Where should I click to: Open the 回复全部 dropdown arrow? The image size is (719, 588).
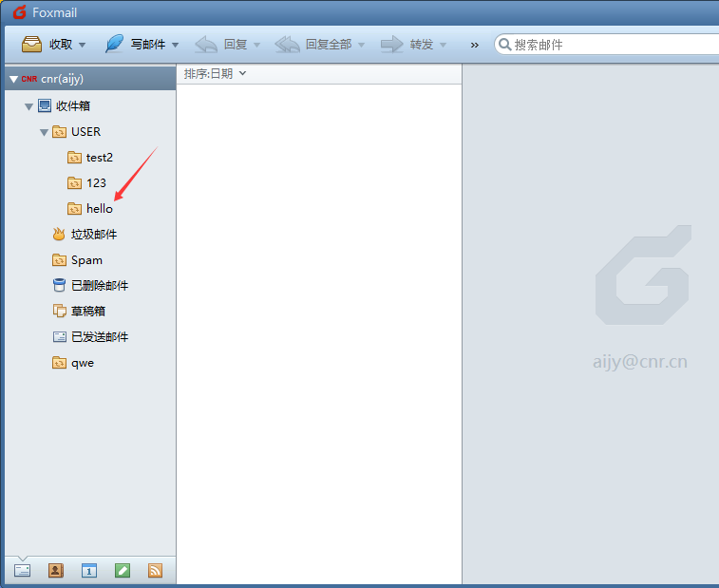(361, 45)
